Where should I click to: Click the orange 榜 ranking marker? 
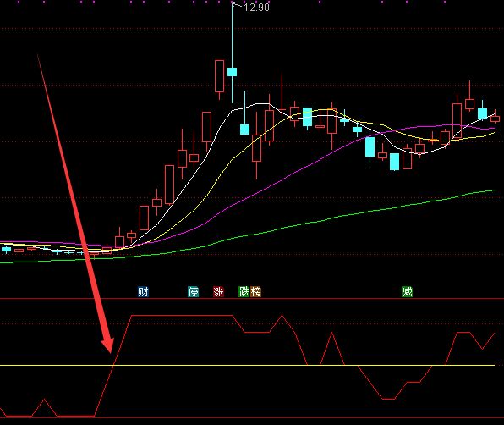(256, 292)
